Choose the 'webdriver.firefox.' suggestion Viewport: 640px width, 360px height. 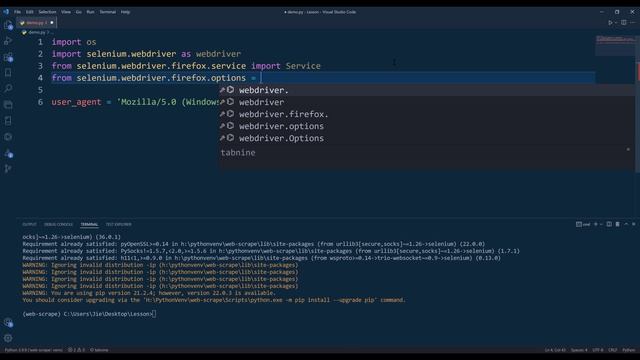tap(427, 114)
